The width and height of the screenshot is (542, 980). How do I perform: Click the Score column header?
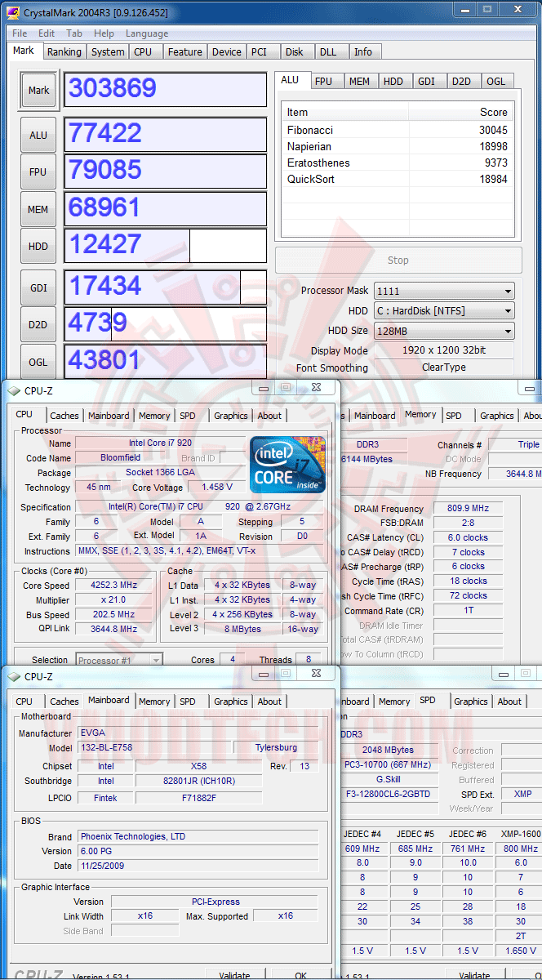tap(461, 112)
